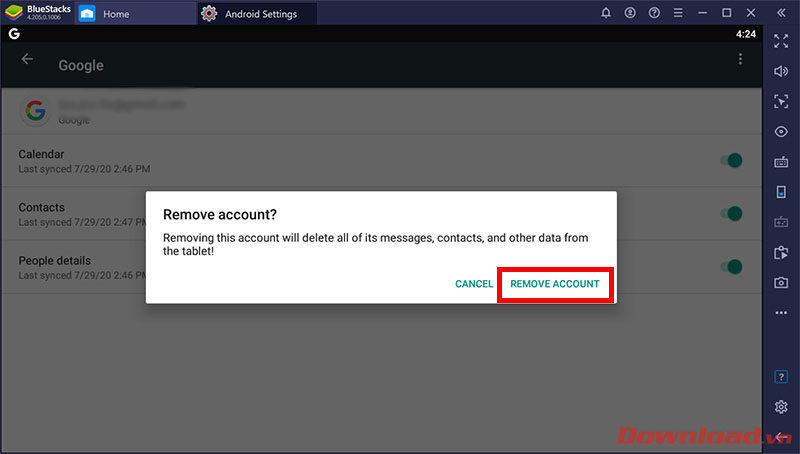The width and height of the screenshot is (800, 454).
Task: Click the phone rotate icon in sidebar
Action: [781, 192]
